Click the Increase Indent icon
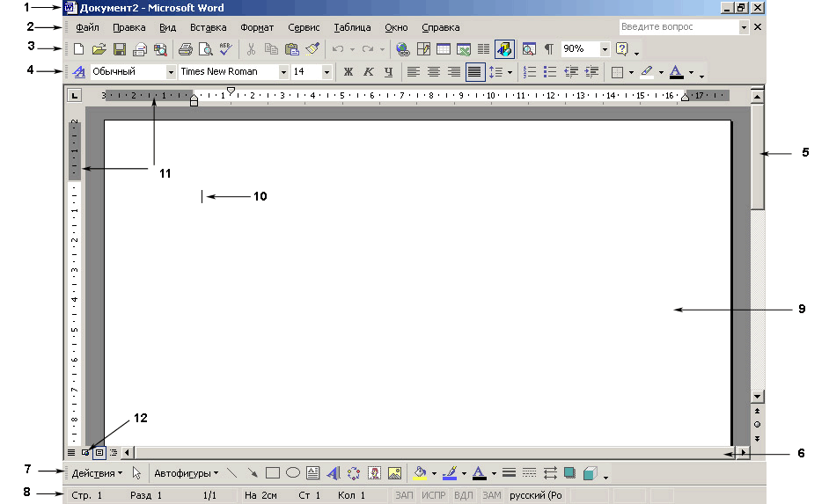Image resolution: width=829 pixels, height=504 pixels. [591, 72]
